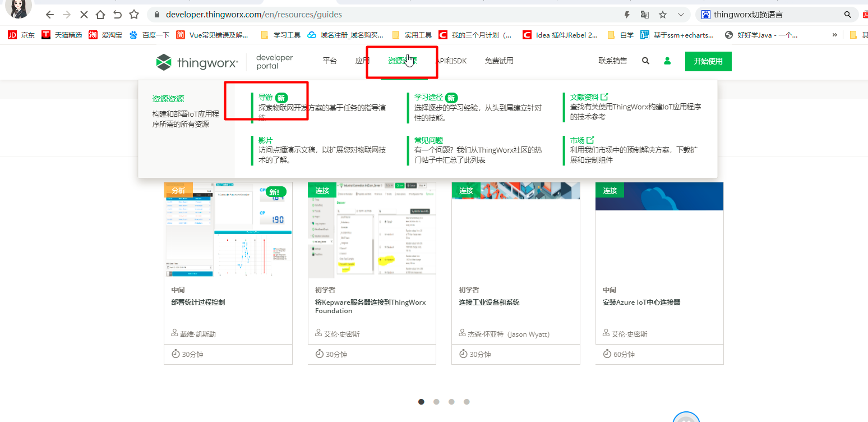This screenshot has width=868, height=422.
Task: Open the 平台 menu item
Action: [330, 60]
